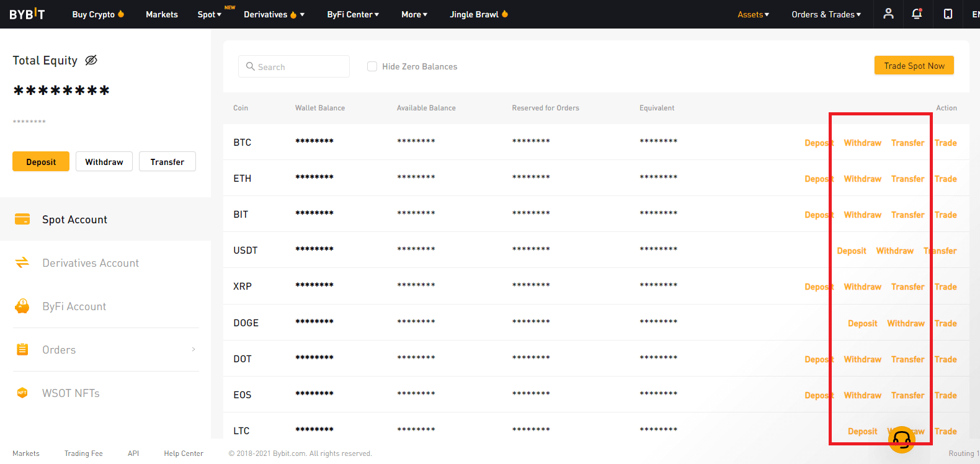Expand the More dropdown menu
The image size is (980, 464).
(x=414, y=14)
